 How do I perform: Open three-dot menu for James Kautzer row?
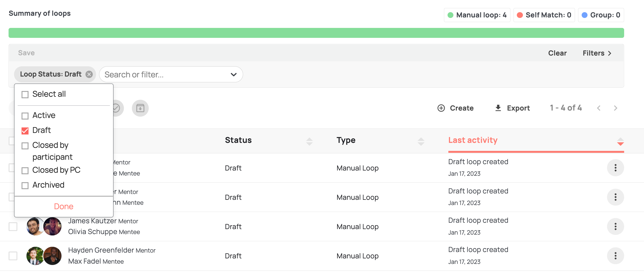point(616,226)
